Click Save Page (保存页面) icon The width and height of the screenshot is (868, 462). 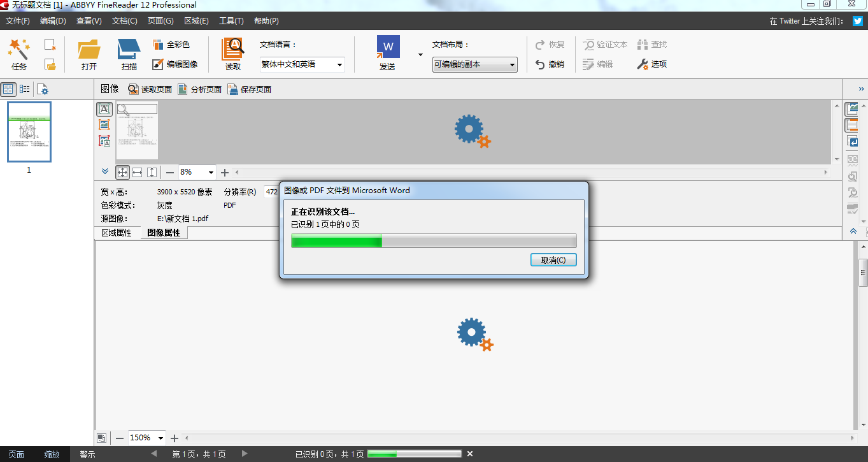tap(249, 89)
